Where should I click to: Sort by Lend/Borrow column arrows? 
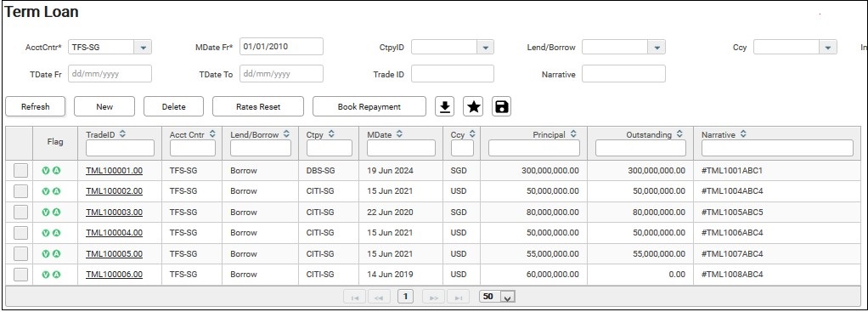(x=286, y=134)
